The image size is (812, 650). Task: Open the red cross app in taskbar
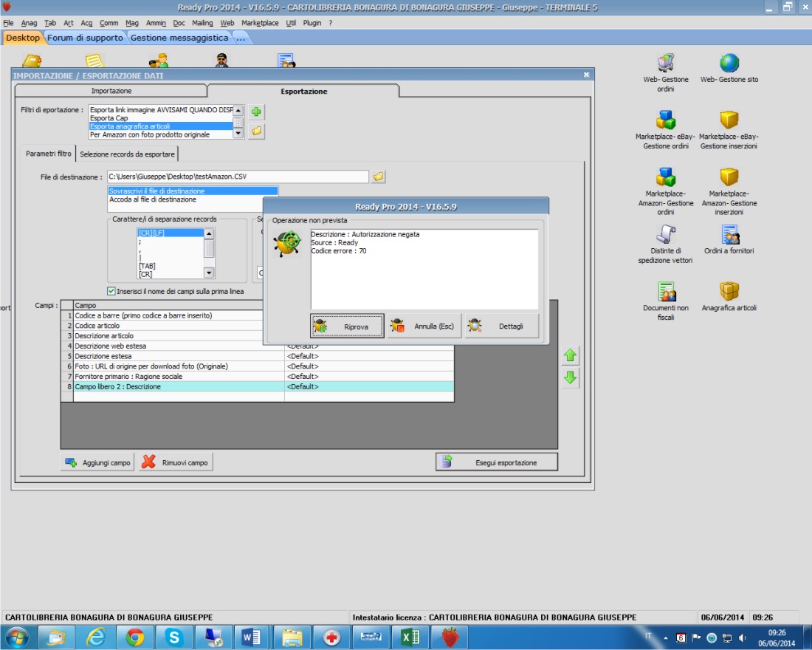pyautogui.click(x=331, y=637)
